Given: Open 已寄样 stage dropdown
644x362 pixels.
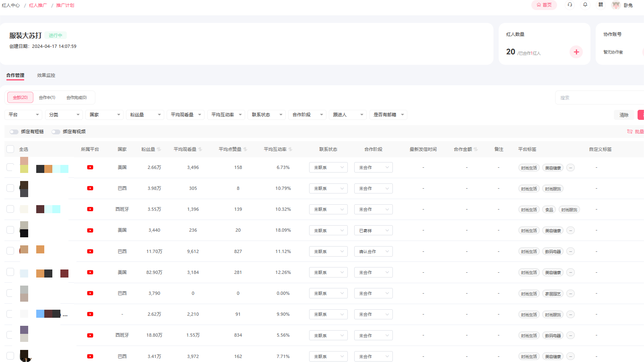Looking at the screenshot, I should click(x=374, y=230).
